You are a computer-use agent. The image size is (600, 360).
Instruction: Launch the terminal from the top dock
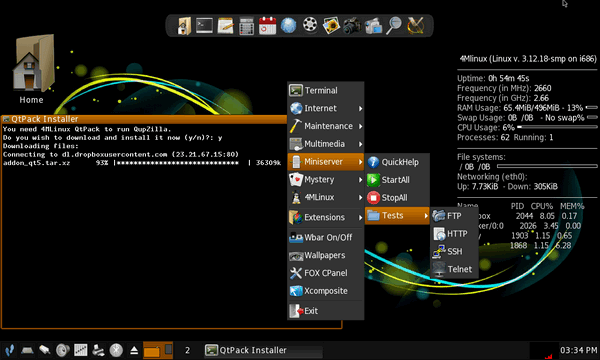click(x=204, y=26)
